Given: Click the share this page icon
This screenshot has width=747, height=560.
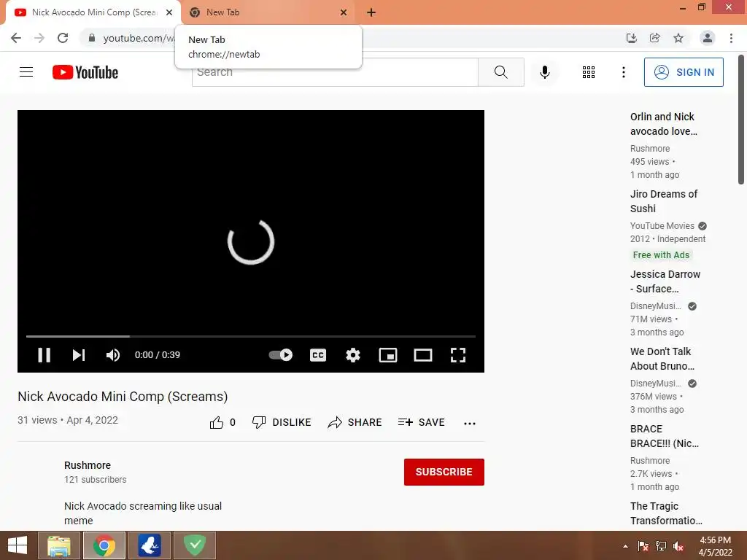Looking at the screenshot, I should click(x=655, y=38).
